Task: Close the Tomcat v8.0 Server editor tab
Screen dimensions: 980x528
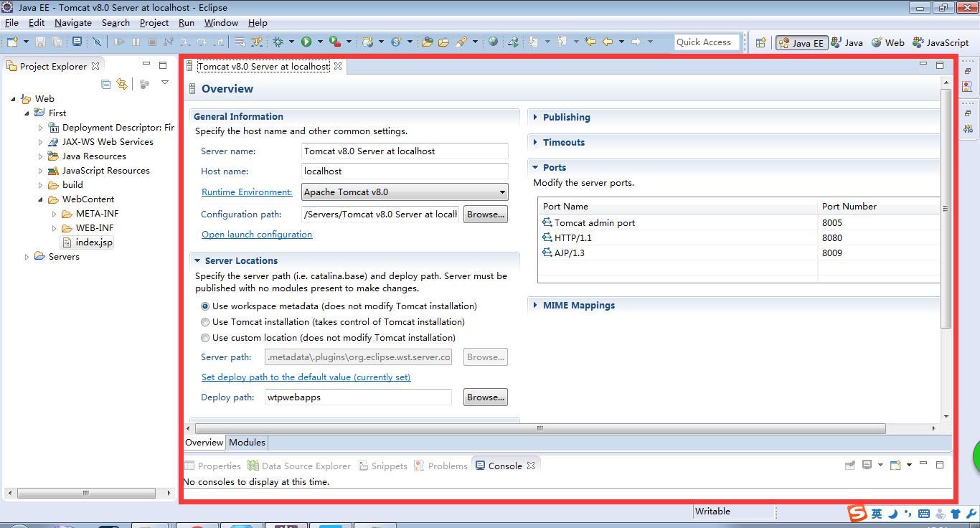Action: coord(338,66)
